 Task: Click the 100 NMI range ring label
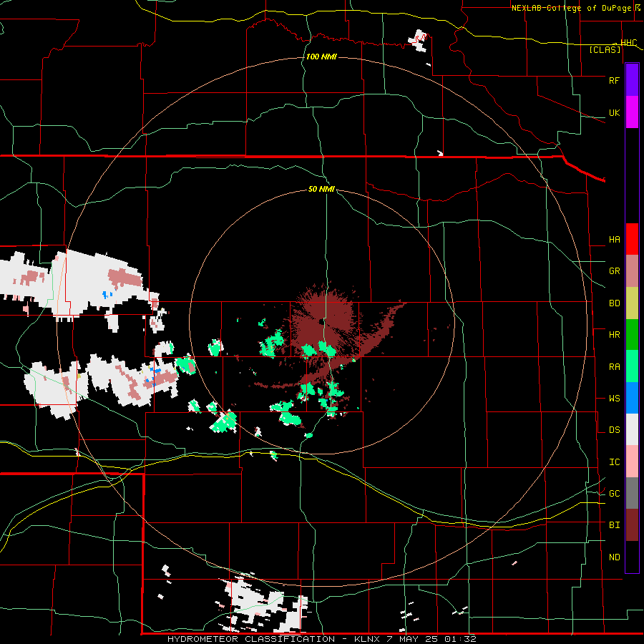(x=321, y=57)
